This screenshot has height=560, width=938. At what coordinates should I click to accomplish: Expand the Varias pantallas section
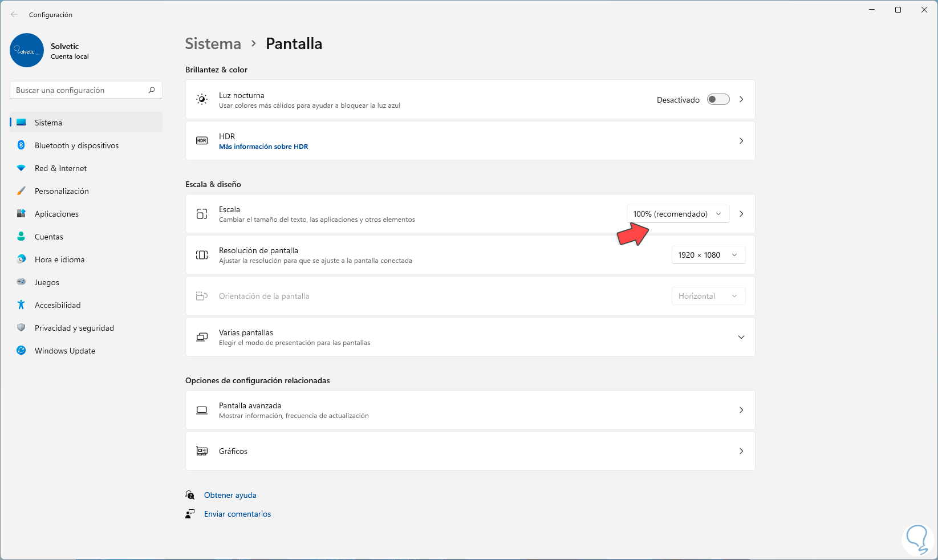(741, 337)
